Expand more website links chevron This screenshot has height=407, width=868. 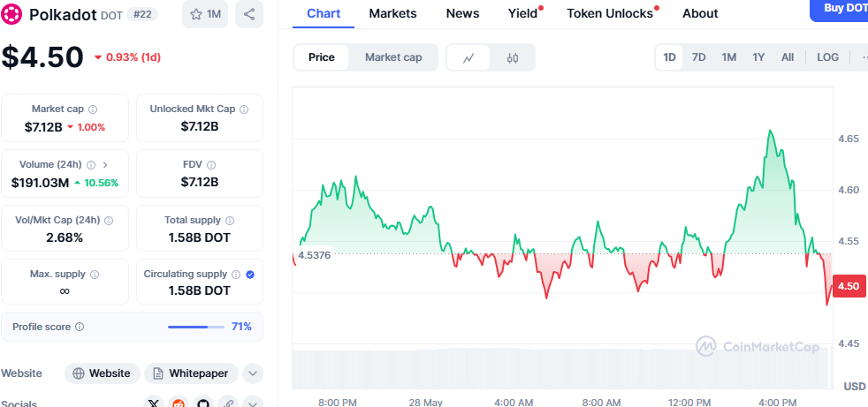point(253,373)
